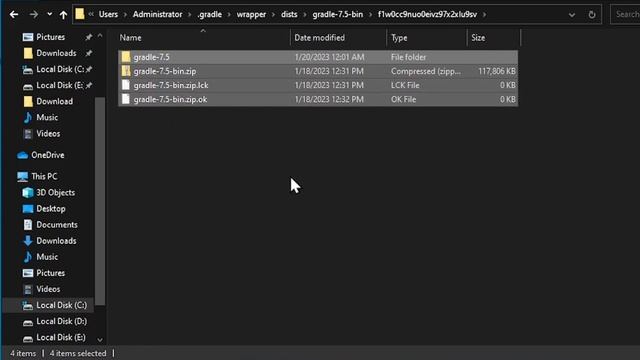This screenshot has height=360, width=640.
Task: Select the gradle-7.5-bin.zip.lck file icon
Action: pyautogui.click(x=126, y=85)
